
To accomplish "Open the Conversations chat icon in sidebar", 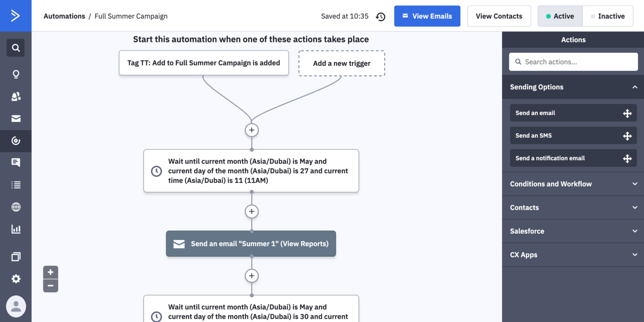I will tap(16, 162).
